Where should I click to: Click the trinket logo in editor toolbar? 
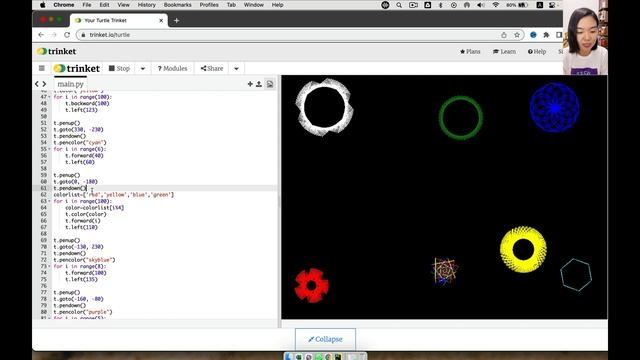77,68
